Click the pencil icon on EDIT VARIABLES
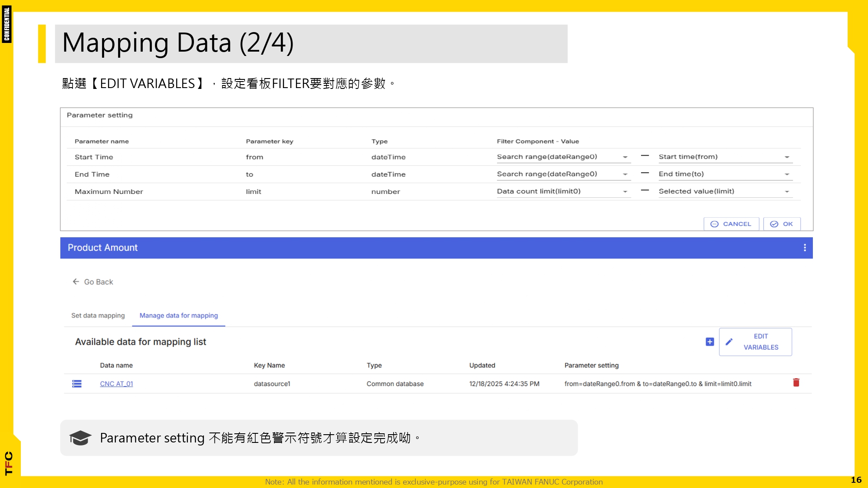Image resolution: width=868 pixels, height=488 pixels. coord(729,341)
